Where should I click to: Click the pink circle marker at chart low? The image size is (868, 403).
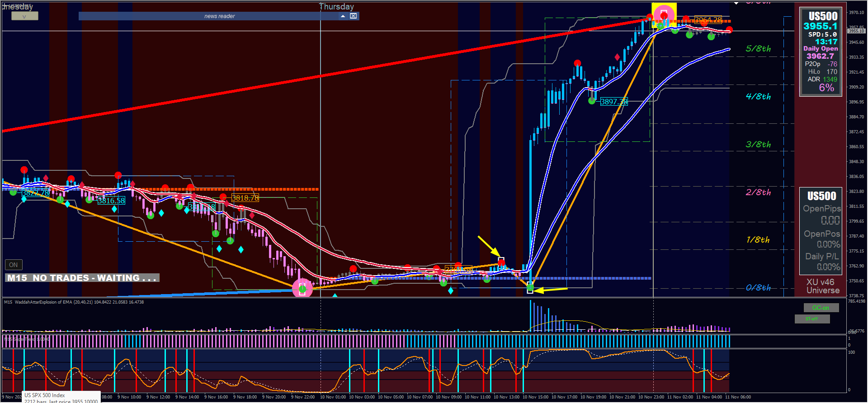click(302, 288)
